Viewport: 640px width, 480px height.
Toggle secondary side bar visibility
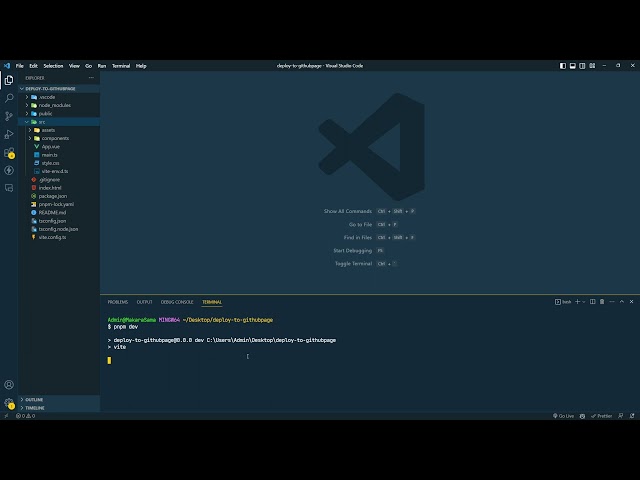(582, 66)
